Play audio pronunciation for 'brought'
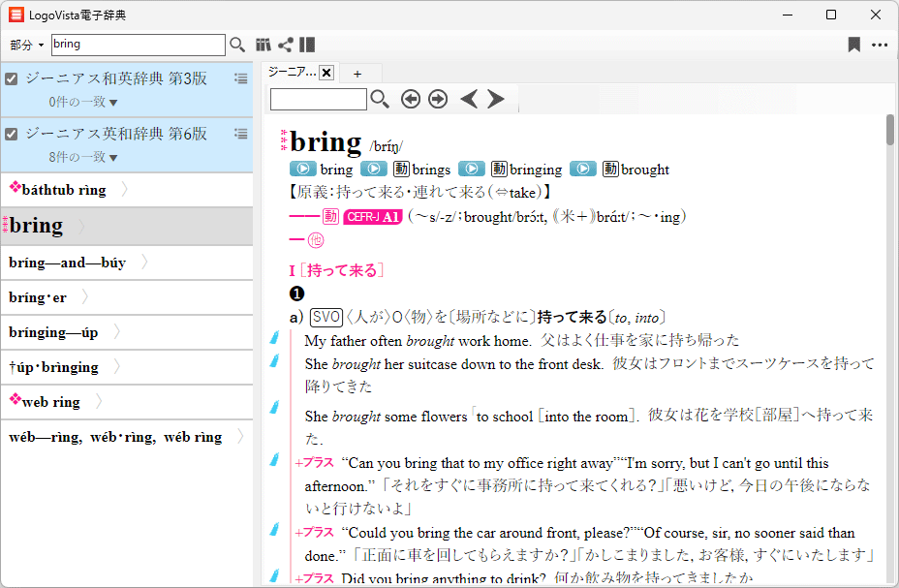Screen dimensions: 899x588 point(582,169)
